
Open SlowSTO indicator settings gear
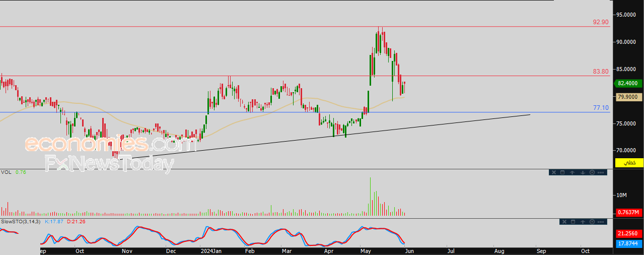[592, 222]
